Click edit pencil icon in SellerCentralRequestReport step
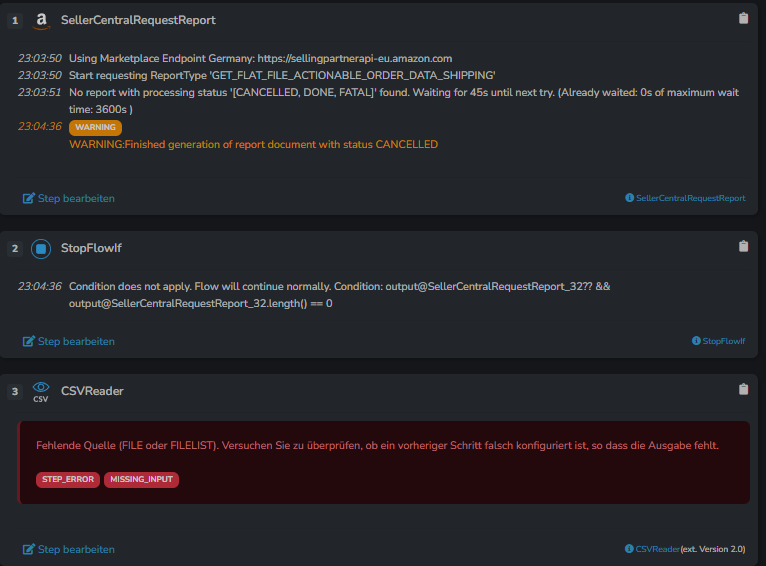Image resolution: width=766 pixels, height=566 pixels. coord(29,198)
